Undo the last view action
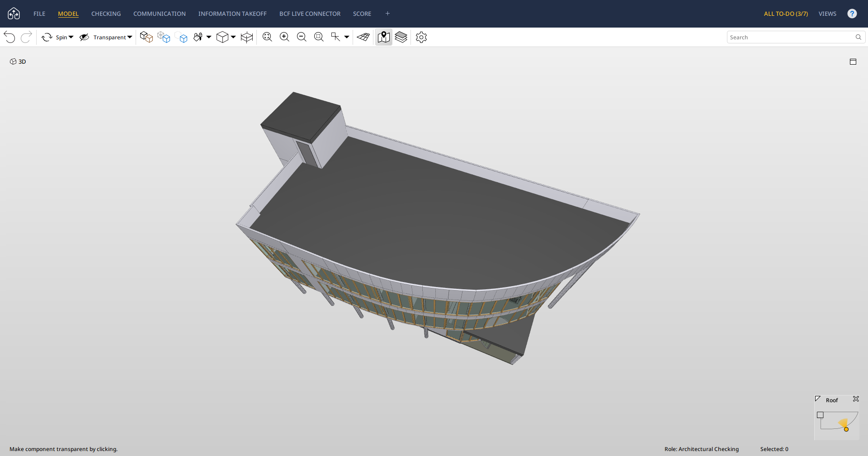The image size is (868, 456). tap(9, 37)
